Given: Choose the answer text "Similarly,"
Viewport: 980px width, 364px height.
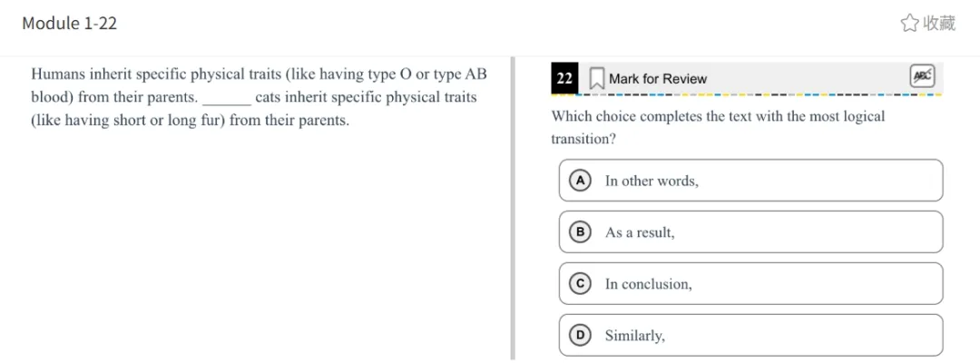Looking at the screenshot, I should click(x=634, y=336).
